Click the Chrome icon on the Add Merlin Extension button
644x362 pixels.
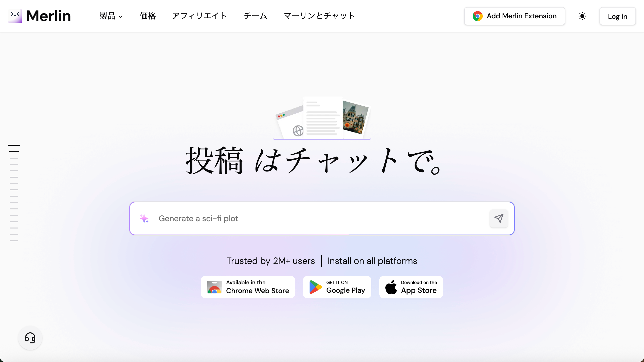point(477,16)
